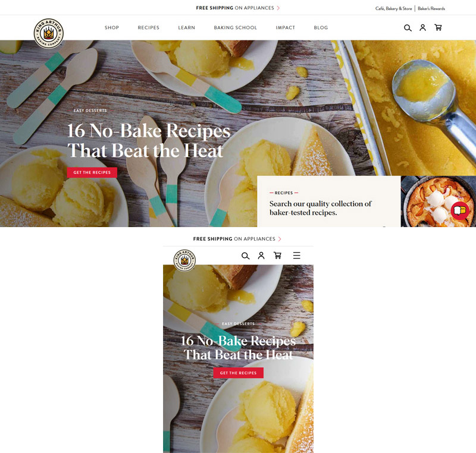This screenshot has height=453, width=476.
Task: Click the mobile King Arthur logo
Action: click(184, 260)
